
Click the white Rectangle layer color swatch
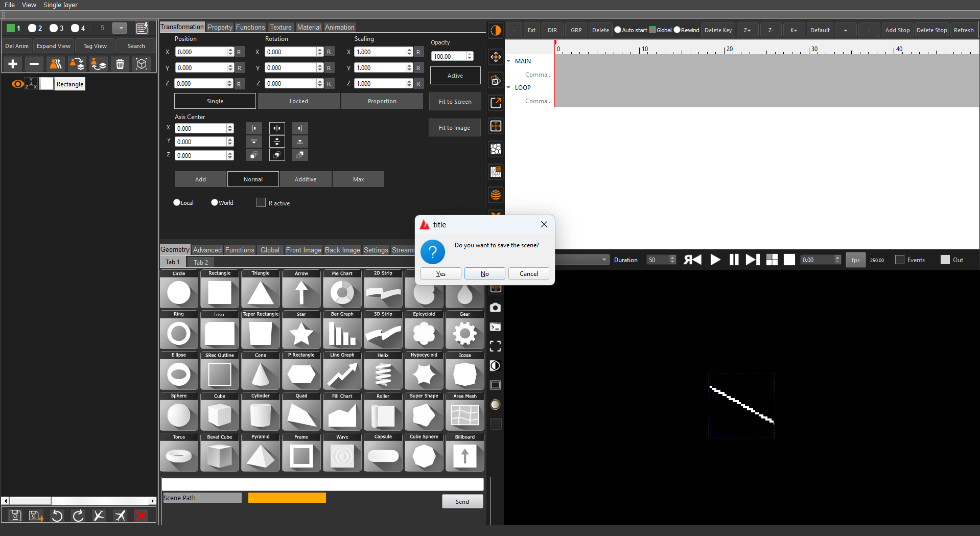[46, 84]
